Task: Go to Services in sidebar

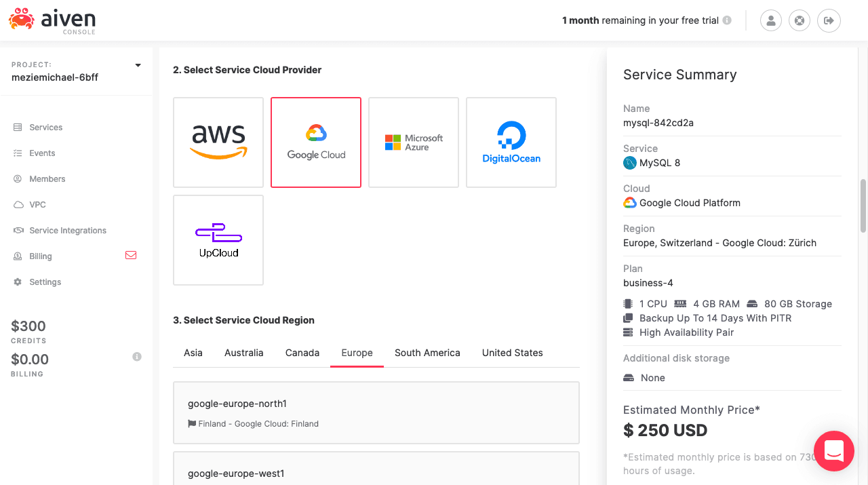Action: pyautogui.click(x=45, y=128)
